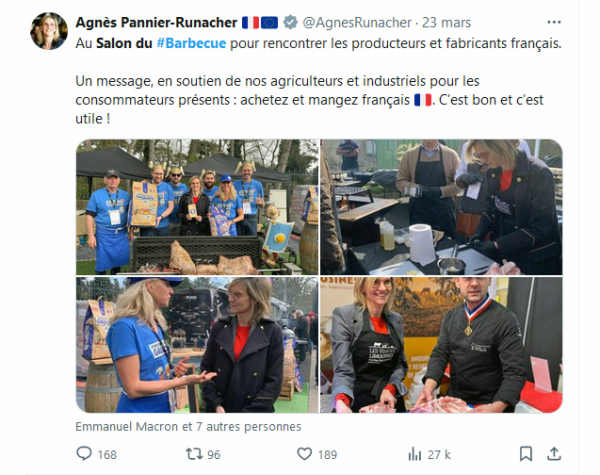Click the Agnès Pannier-Runacher display name
This screenshot has height=475, width=600.
157,23
